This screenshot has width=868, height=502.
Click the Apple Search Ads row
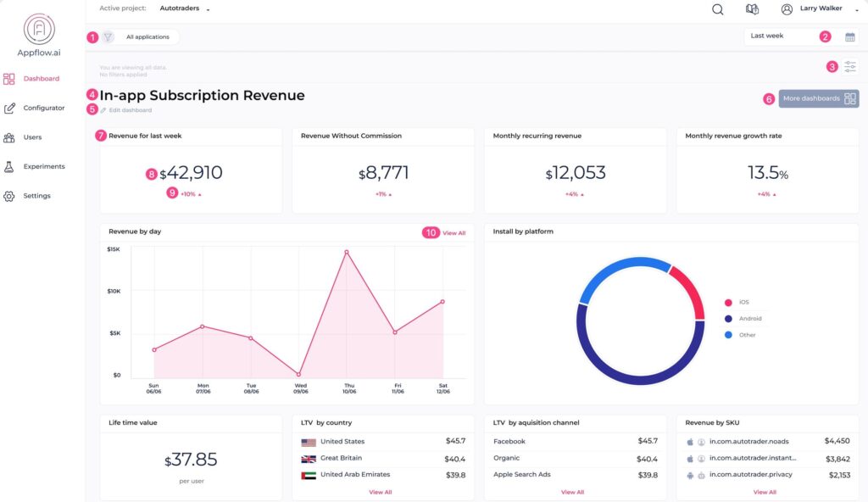point(576,475)
